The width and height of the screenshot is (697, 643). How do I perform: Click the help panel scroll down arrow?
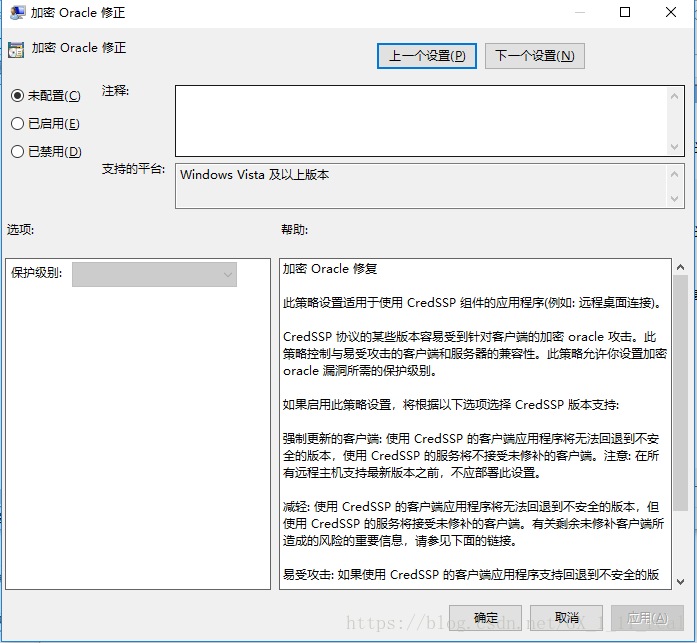pyautogui.click(x=680, y=581)
